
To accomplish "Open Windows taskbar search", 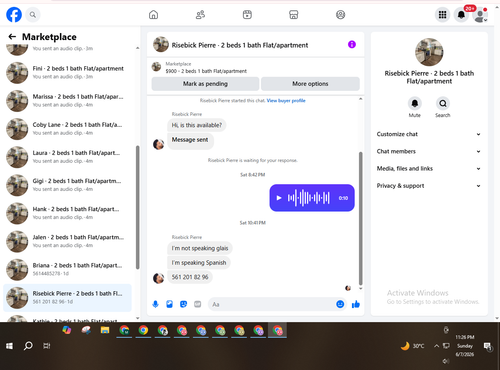I will click(28, 346).
